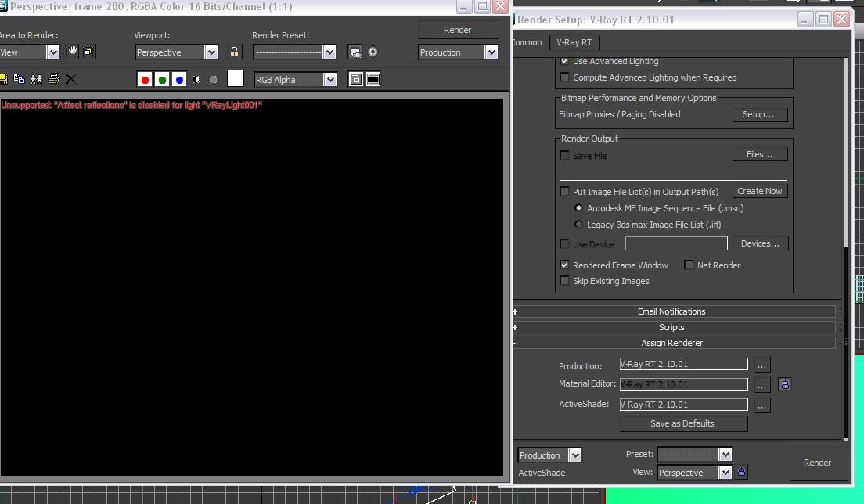
Task: Enable the Green channel button
Action: pos(162,80)
